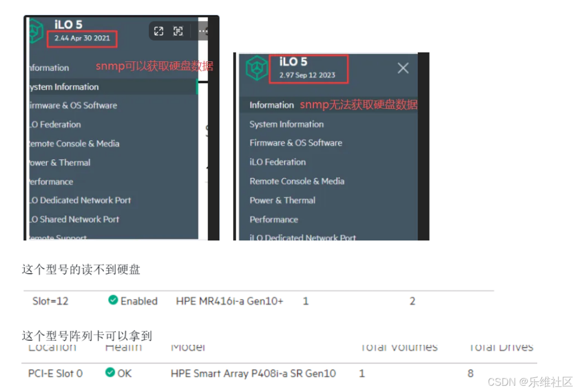Open iLO Federation in the iLO 2.44 menu
Viewport: 575px width, 392px height.
click(55, 124)
